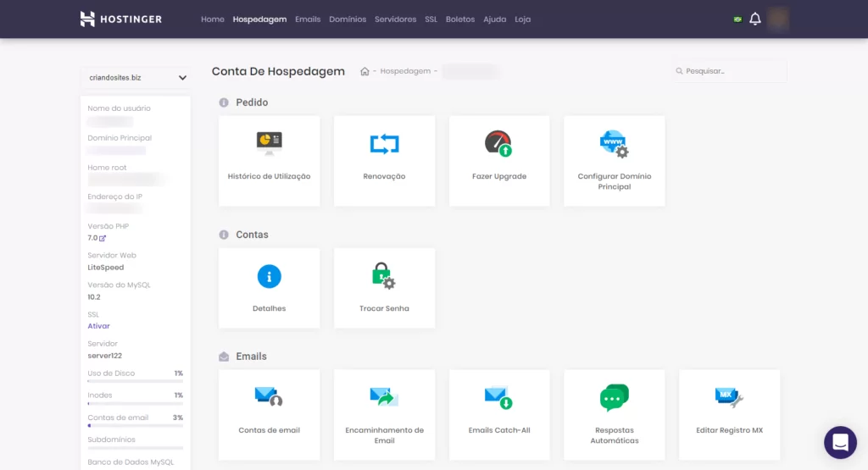
Task: Open Loja in top navigation
Action: pyautogui.click(x=522, y=19)
